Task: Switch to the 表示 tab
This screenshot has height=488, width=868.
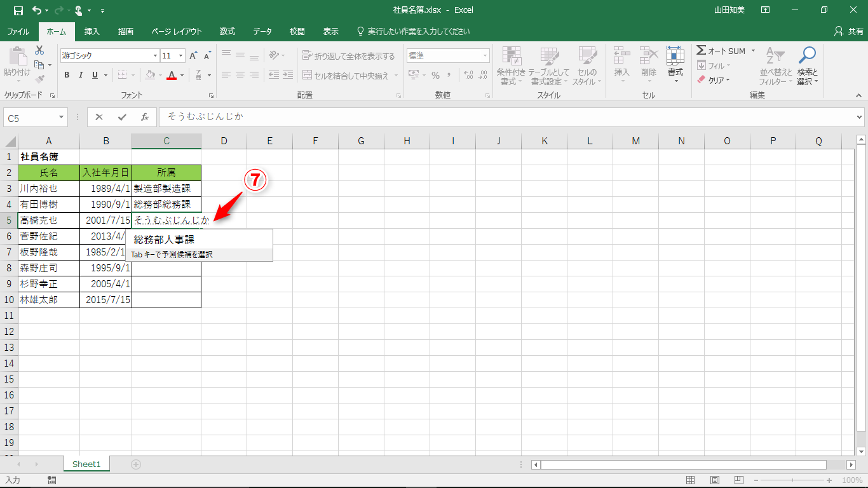Action: [x=331, y=31]
